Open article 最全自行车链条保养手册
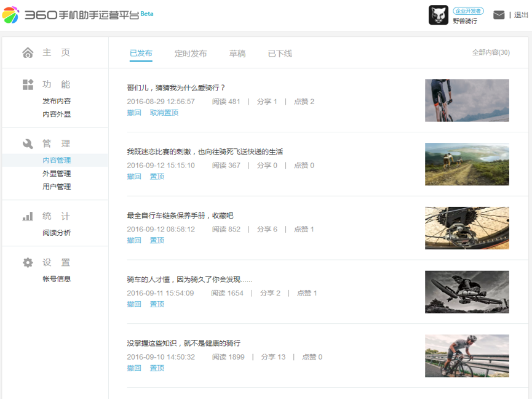This screenshot has width=532, height=399. (180, 216)
